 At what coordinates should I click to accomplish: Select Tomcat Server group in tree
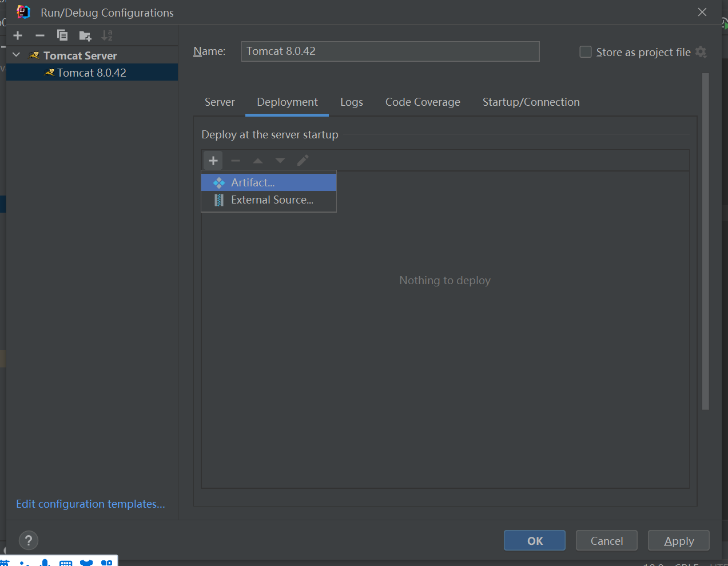coord(80,55)
